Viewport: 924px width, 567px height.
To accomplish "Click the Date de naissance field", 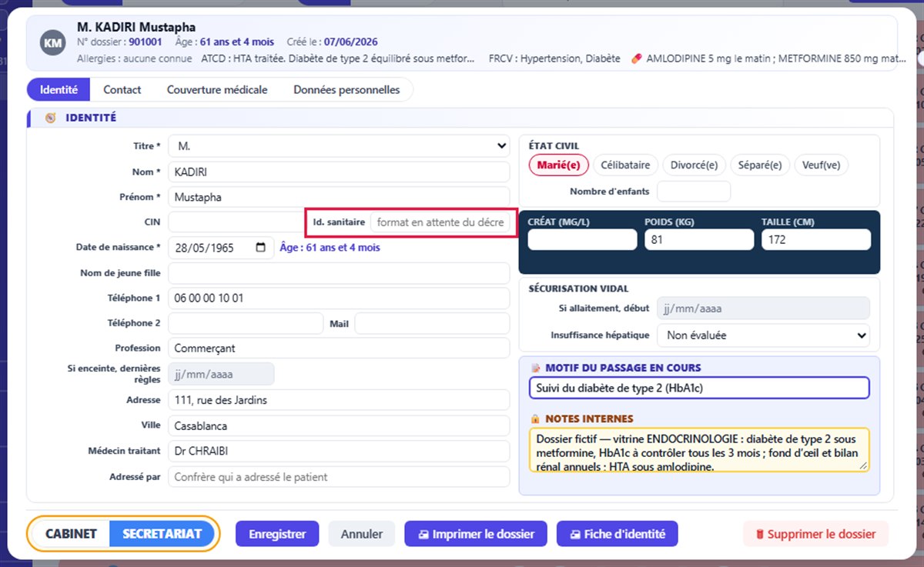I will [221, 248].
